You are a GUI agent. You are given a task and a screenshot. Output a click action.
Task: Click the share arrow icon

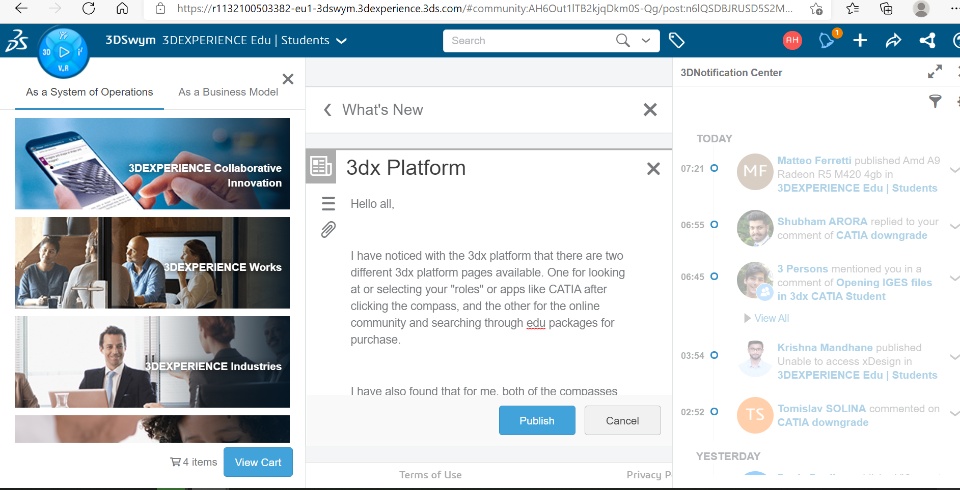(893, 40)
